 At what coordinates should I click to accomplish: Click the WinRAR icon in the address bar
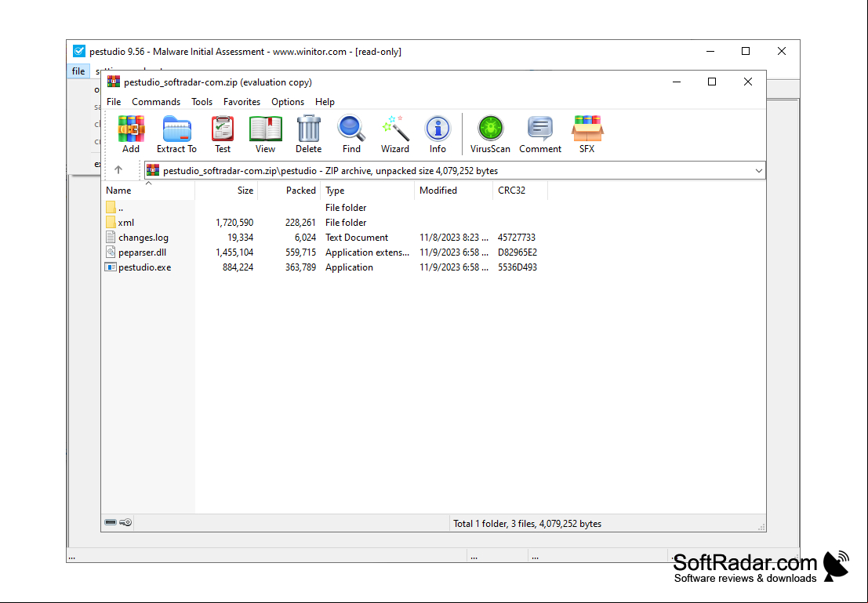pyautogui.click(x=154, y=170)
